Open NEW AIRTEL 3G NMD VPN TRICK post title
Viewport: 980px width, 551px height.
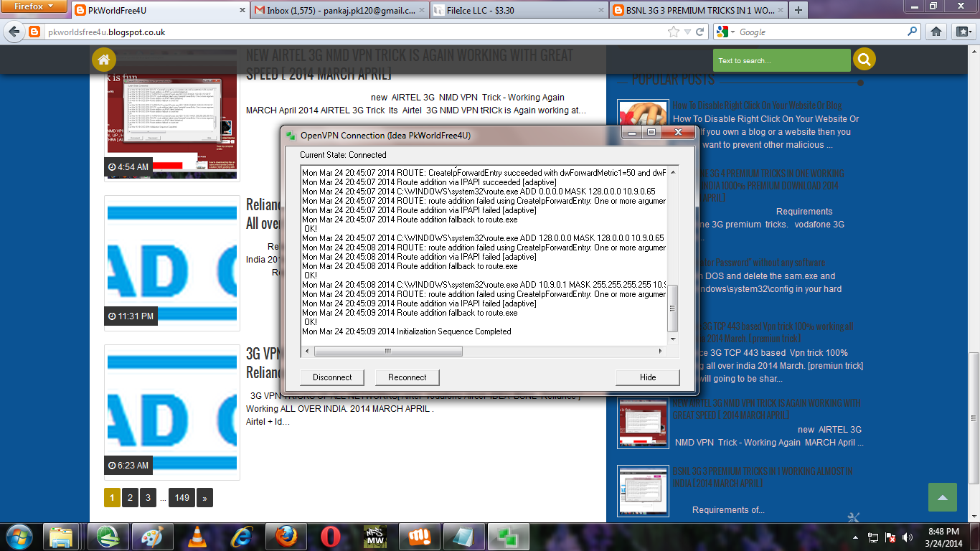pyautogui.click(x=410, y=65)
